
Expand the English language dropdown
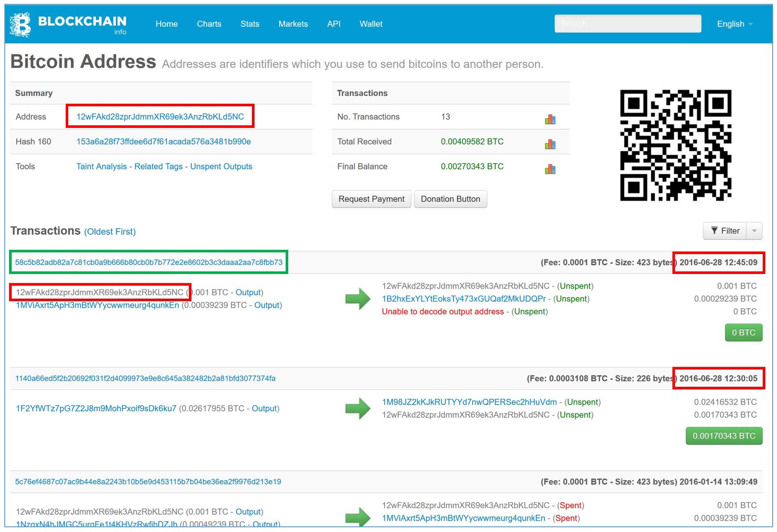[x=734, y=24]
